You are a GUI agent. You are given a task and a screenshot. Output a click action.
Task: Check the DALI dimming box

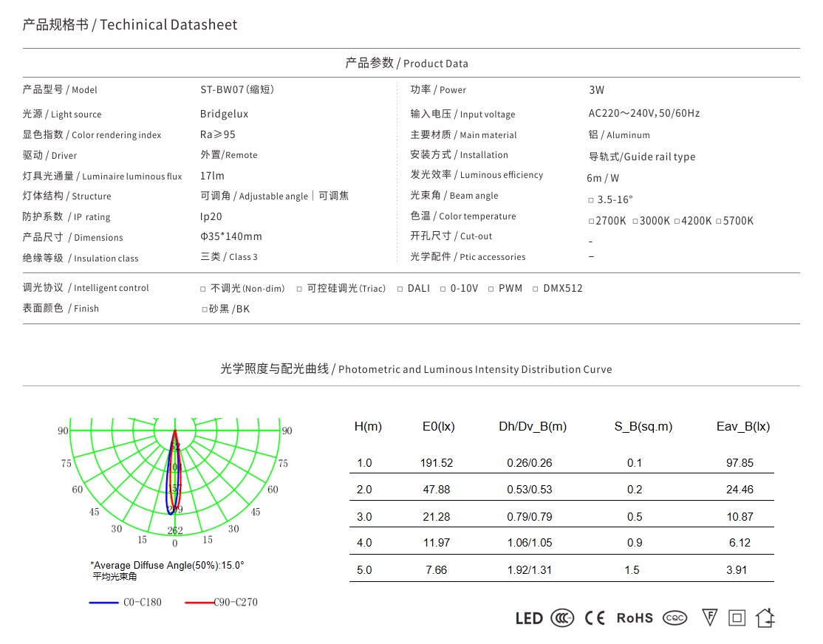pos(400,290)
